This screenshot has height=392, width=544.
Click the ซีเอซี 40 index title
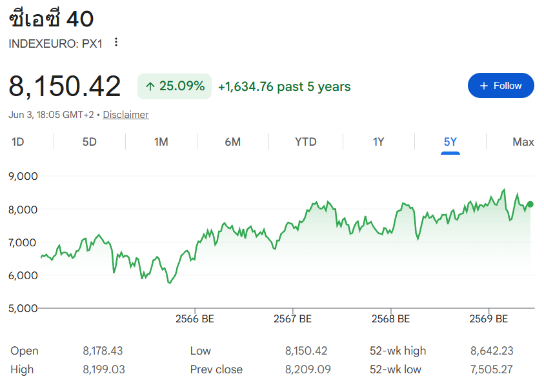coord(51,18)
